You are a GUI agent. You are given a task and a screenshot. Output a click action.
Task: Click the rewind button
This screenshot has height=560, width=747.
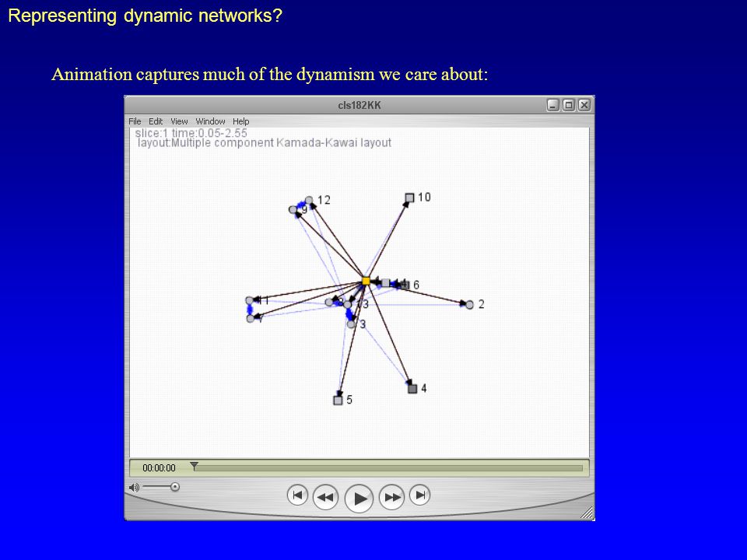325,497
